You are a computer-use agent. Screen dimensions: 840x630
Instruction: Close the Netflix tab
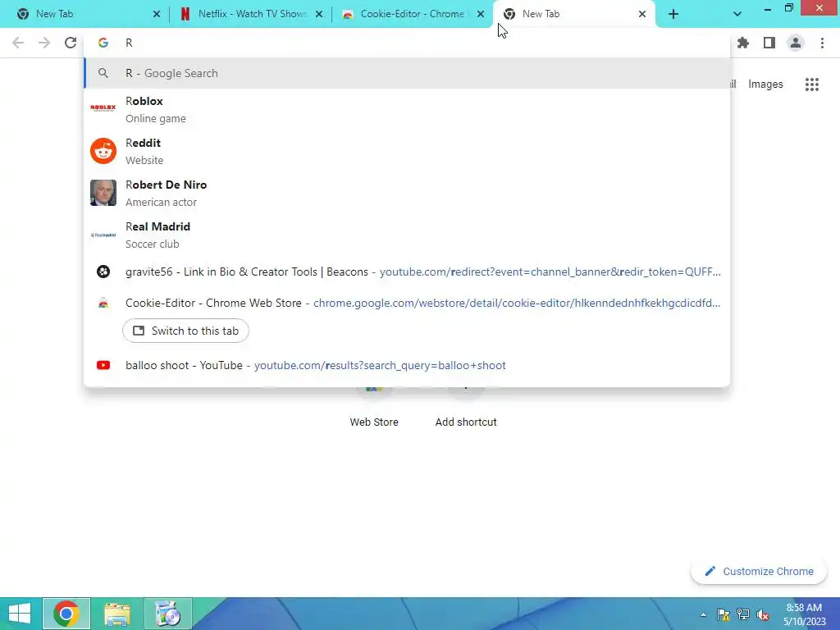(319, 15)
